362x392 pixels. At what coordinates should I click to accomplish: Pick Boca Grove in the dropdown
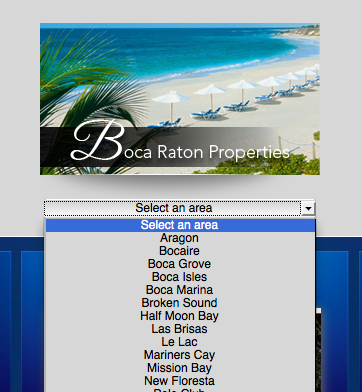pos(180,264)
